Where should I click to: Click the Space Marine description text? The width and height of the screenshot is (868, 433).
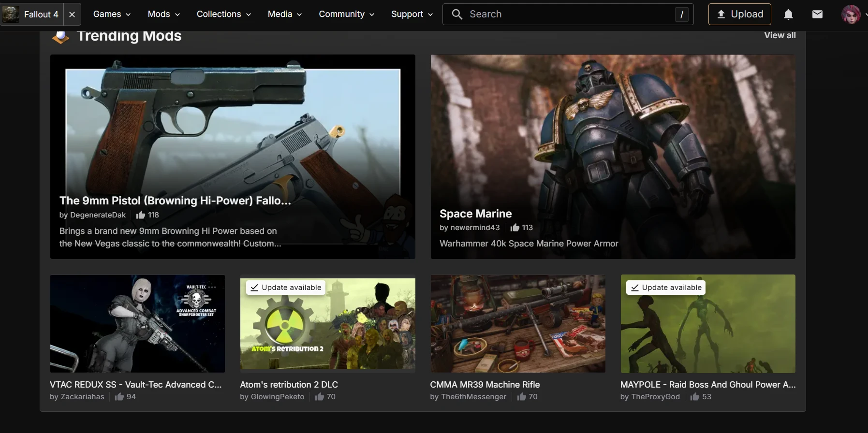coord(529,244)
